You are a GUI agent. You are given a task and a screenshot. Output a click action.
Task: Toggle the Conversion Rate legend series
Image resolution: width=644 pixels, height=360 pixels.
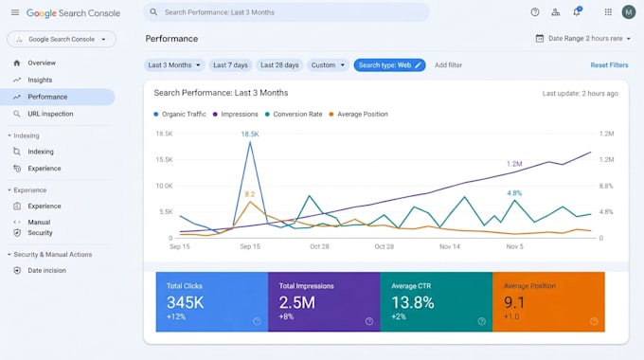click(x=294, y=115)
